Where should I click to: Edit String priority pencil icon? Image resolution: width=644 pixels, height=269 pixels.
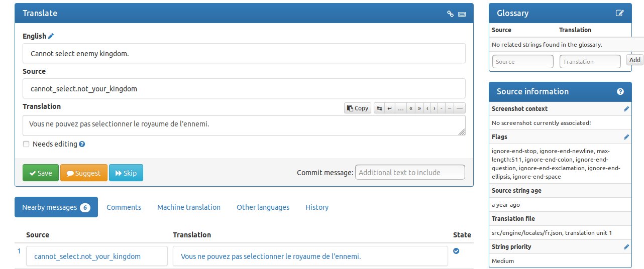(626, 247)
